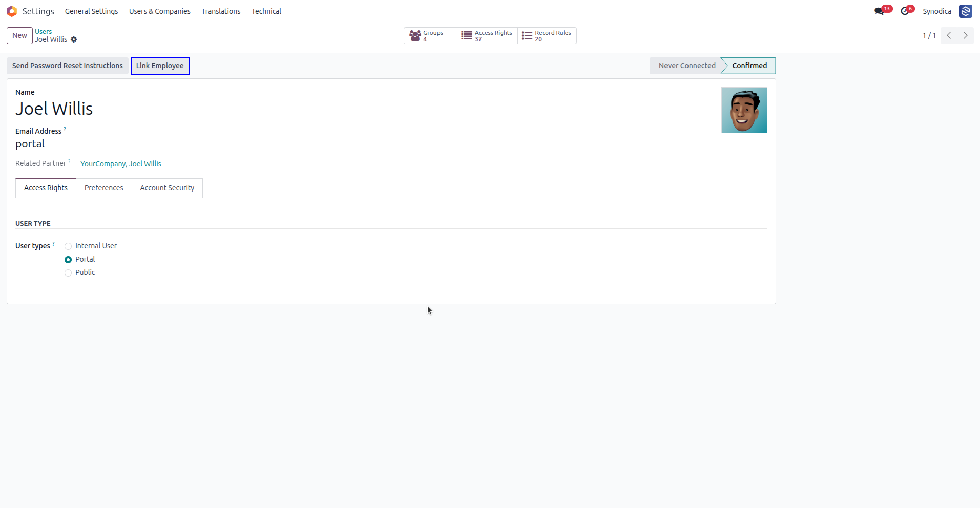Click Send Password Reset Instructions button

[68, 66]
